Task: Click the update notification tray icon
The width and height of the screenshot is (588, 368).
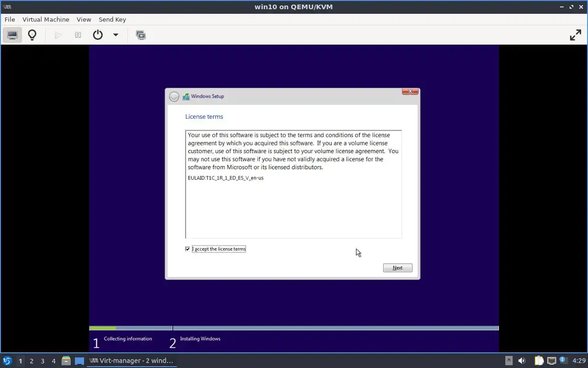Action: 563,360
